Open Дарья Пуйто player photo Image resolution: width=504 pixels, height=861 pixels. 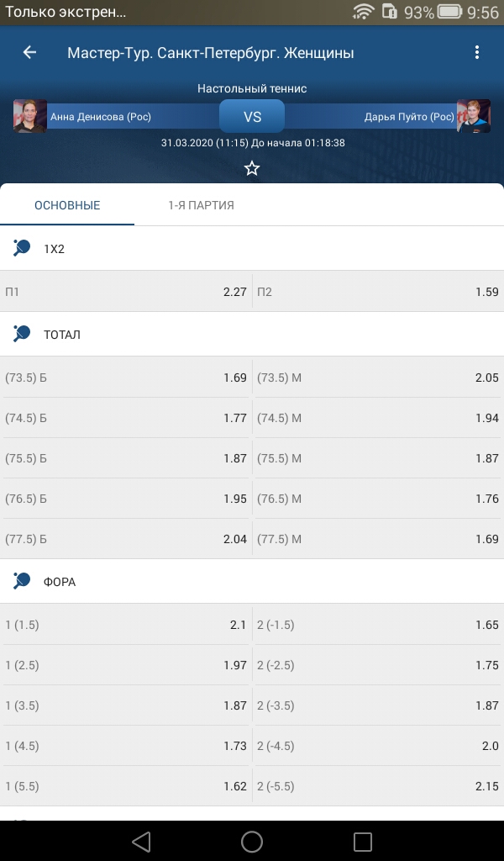pos(473,116)
